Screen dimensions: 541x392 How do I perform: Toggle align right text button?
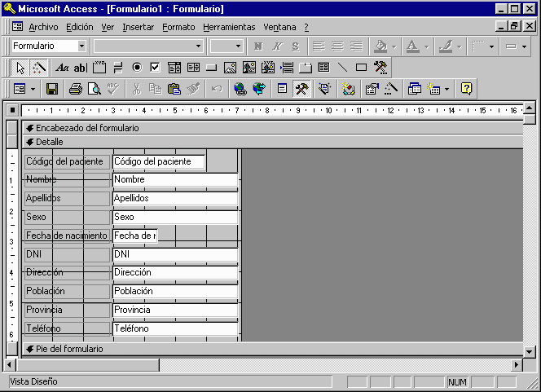(x=356, y=46)
